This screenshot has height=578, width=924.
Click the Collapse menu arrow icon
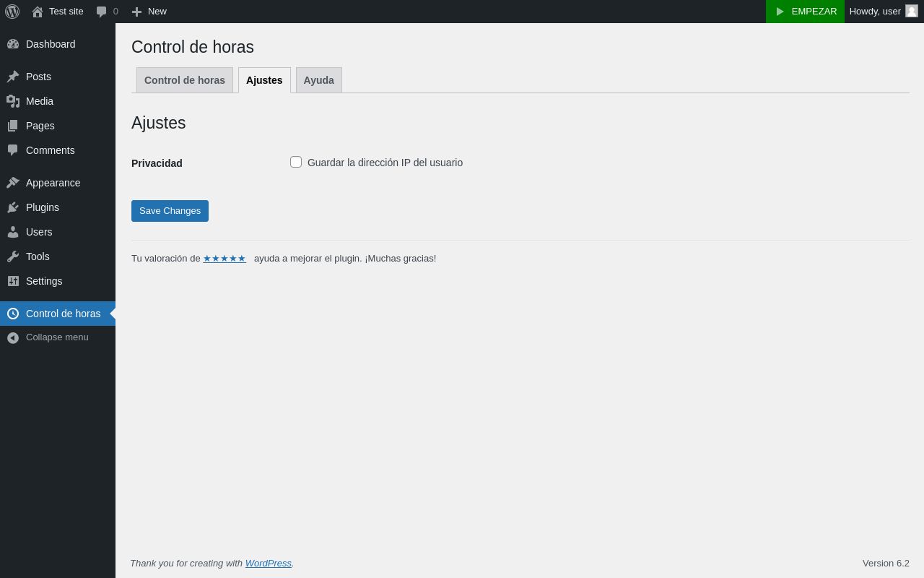click(x=13, y=337)
